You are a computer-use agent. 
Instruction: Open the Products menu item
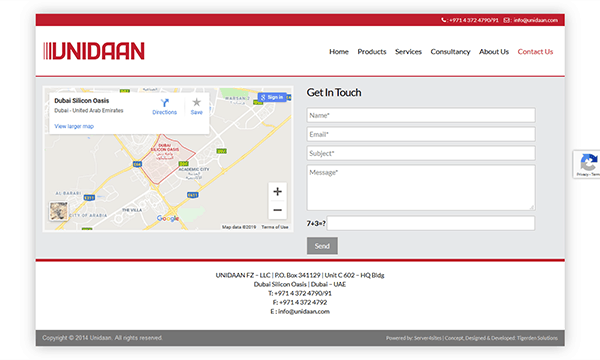[x=372, y=52]
